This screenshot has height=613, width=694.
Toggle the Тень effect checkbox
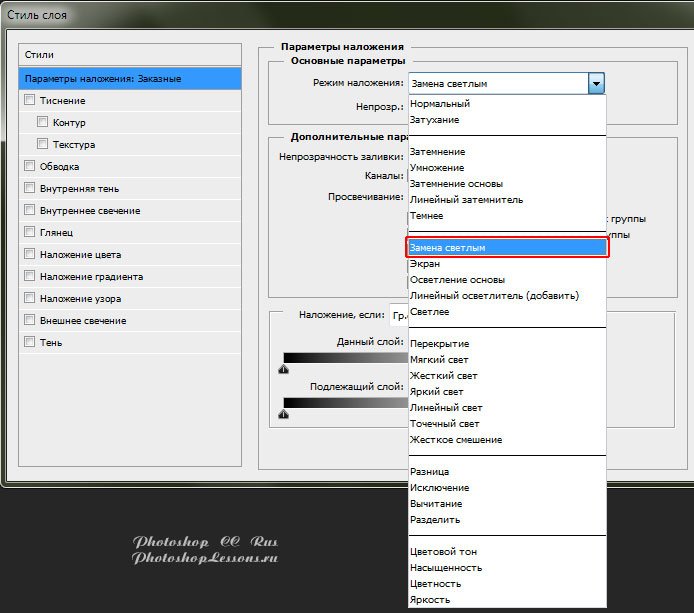pyautogui.click(x=29, y=342)
